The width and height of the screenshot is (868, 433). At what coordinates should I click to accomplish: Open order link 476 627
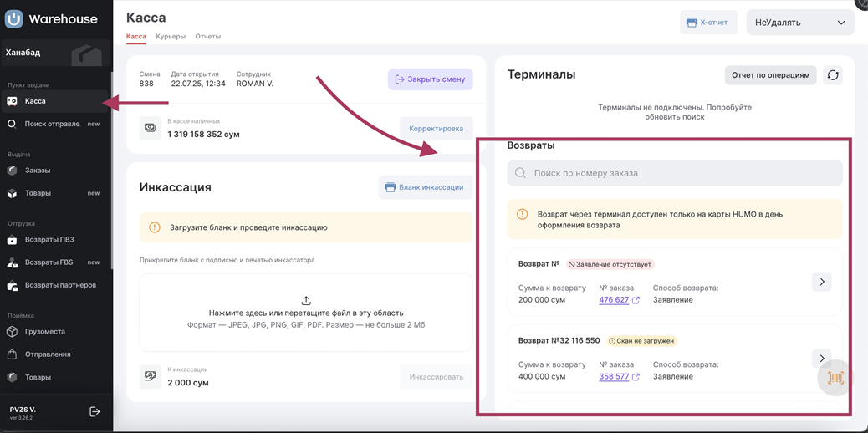click(614, 300)
